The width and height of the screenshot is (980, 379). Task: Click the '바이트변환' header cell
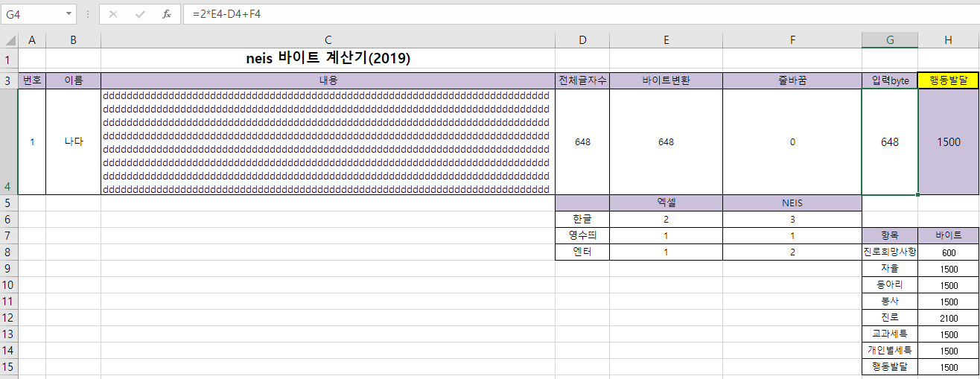click(666, 80)
